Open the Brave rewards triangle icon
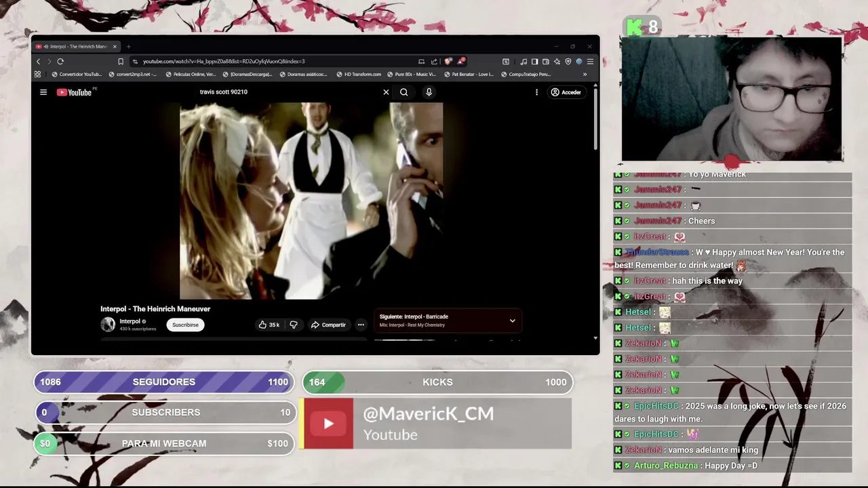The height and width of the screenshot is (488, 868). tap(461, 62)
